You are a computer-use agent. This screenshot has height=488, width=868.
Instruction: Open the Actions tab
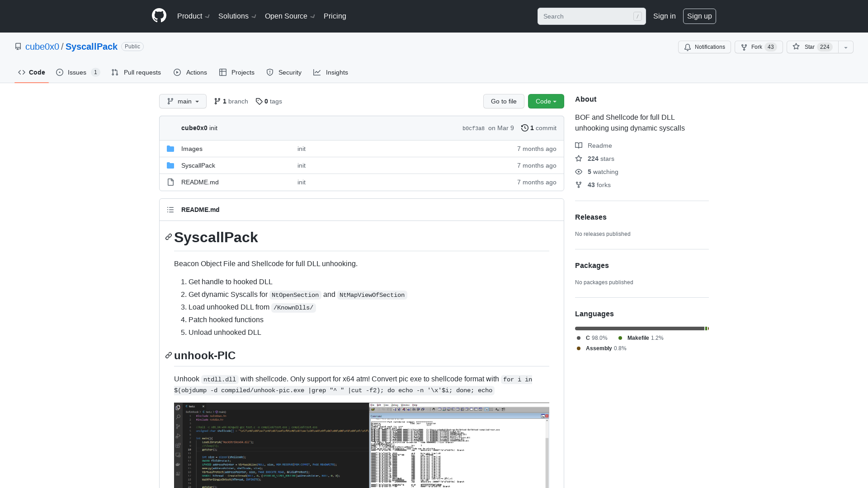pyautogui.click(x=190, y=72)
